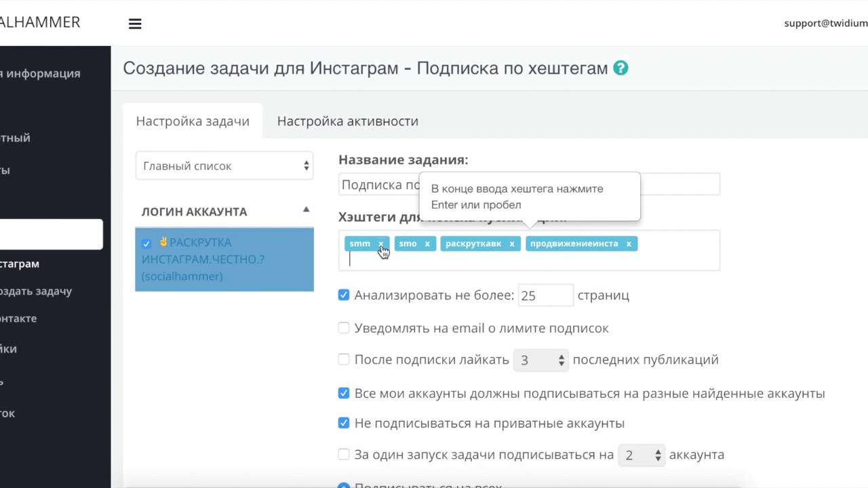This screenshot has height=488, width=868.
Task: Open the liked publications count dropdown showing 3
Action: (540, 361)
